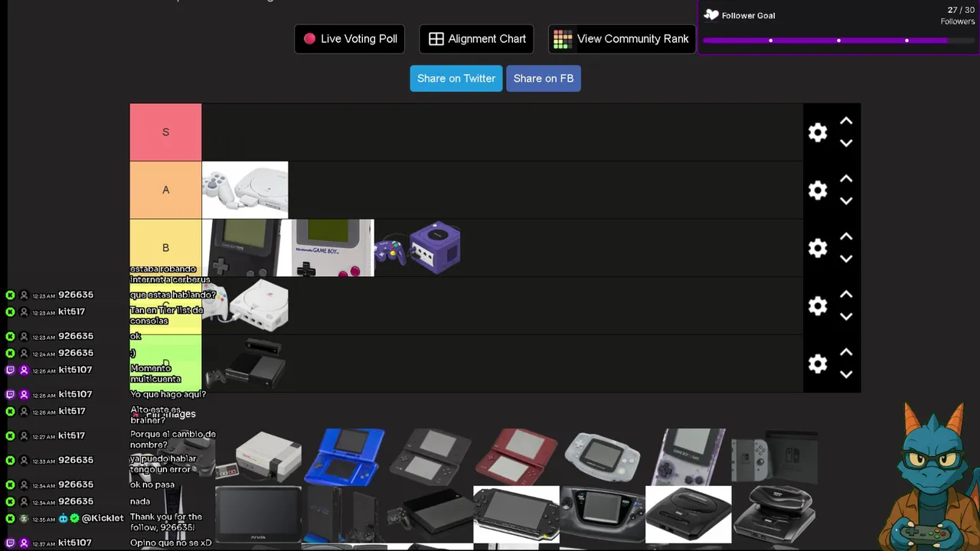Pick the NES console image
The image size is (980, 551).
coord(258,457)
